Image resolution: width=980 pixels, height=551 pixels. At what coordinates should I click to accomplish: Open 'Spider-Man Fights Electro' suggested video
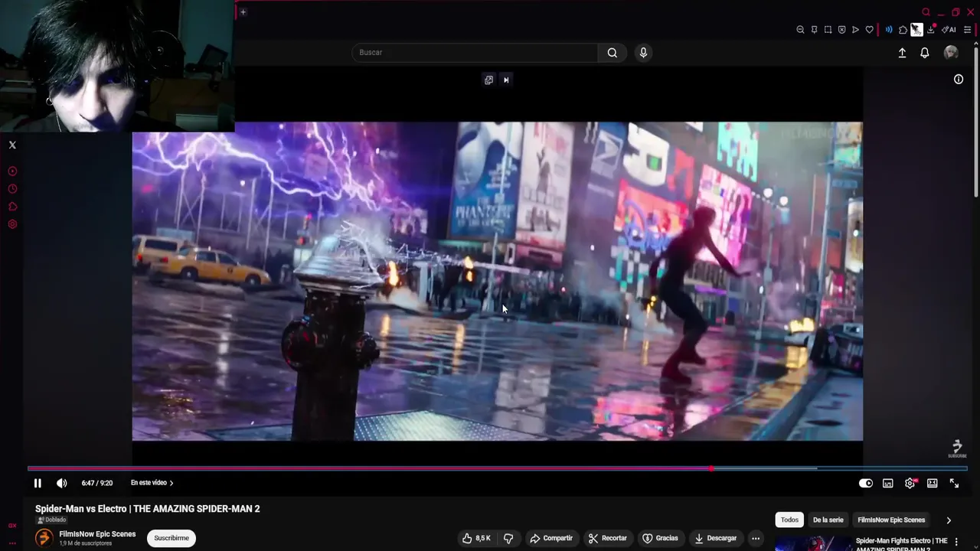coord(902,544)
